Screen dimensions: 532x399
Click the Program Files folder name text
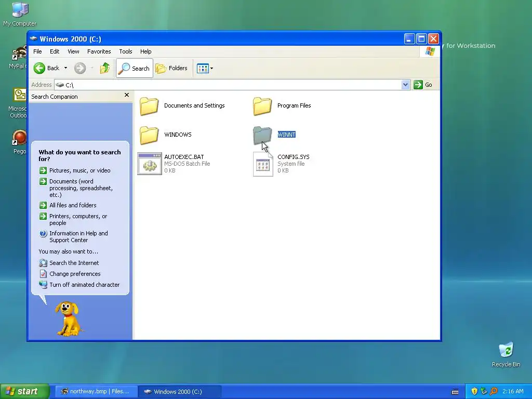(294, 105)
